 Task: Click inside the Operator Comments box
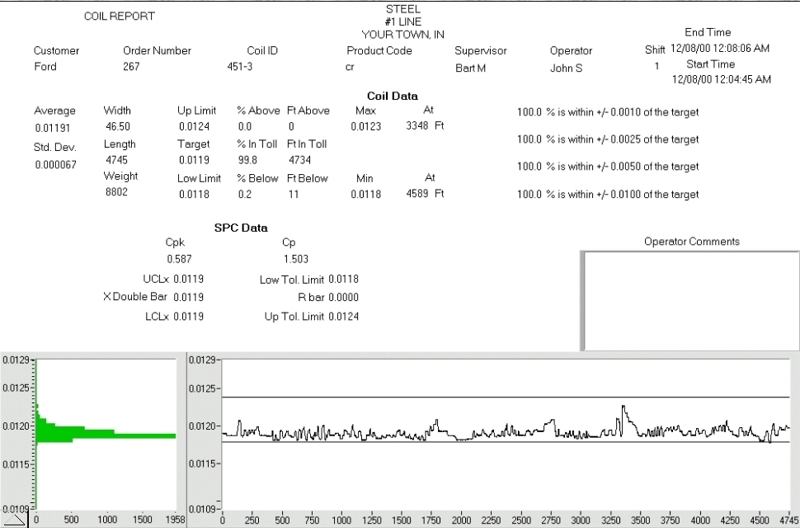click(x=690, y=299)
